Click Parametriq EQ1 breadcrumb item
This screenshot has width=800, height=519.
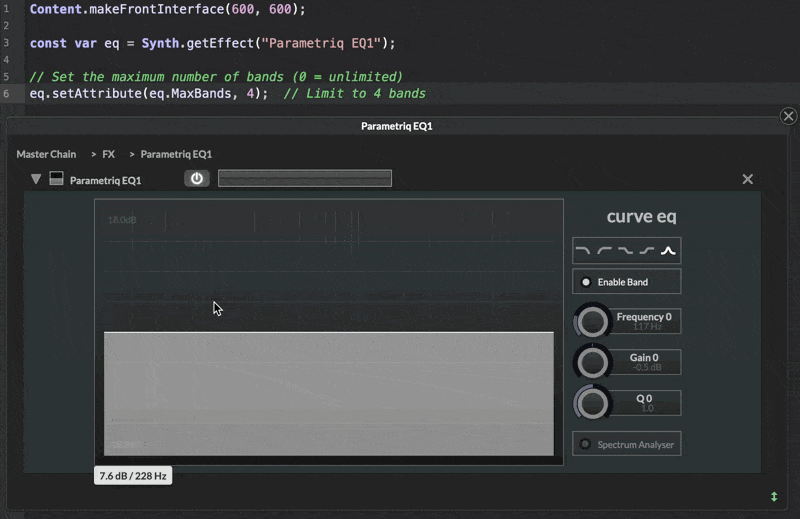(176, 154)
